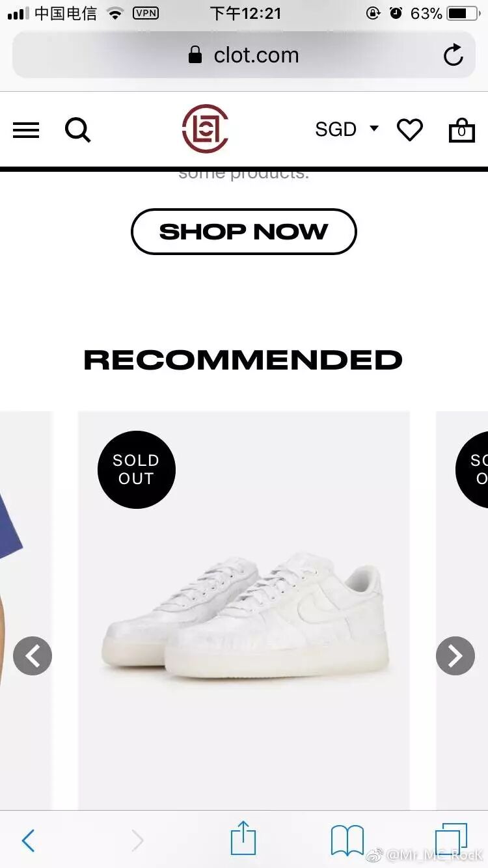Tap the SOLD OUT badge on sneakers
The height and width of the screenshot is (868, 488).
(x=137, y=470)
